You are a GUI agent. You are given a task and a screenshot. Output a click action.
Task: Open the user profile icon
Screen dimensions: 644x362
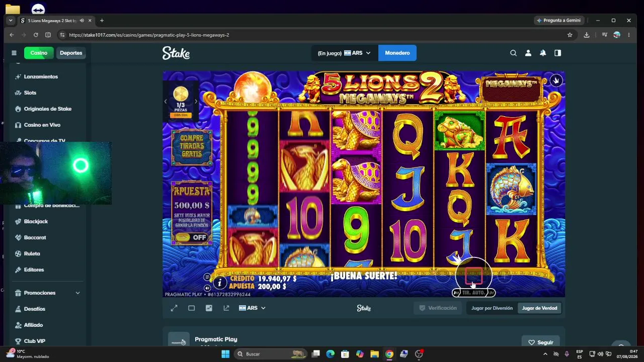[528, 53]
